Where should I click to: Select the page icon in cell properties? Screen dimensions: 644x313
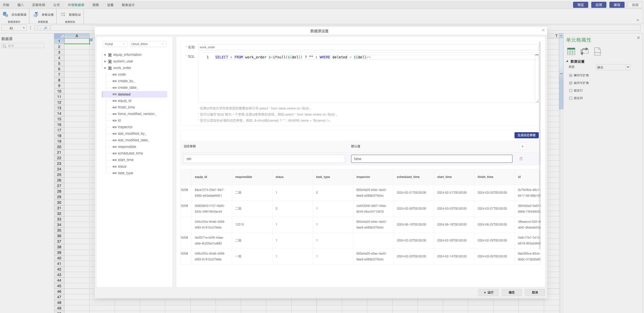pos(597,51)
